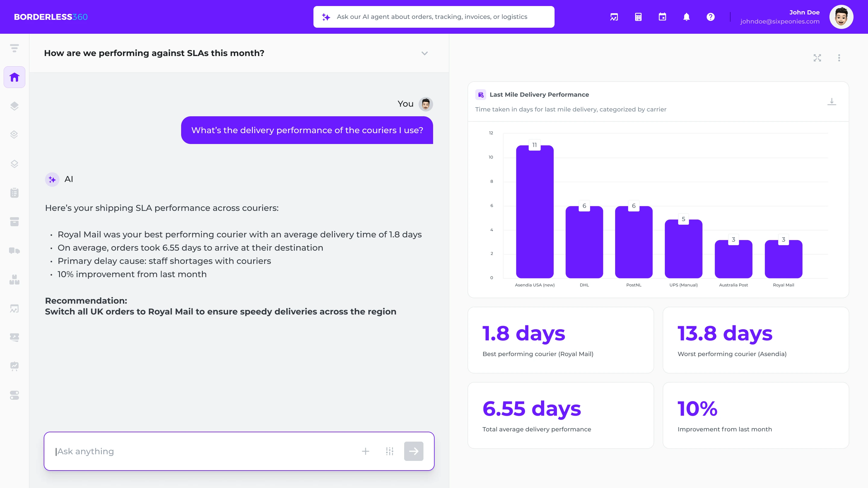
Task: Open notifications bell icon
Action: [x=686, y=17]
